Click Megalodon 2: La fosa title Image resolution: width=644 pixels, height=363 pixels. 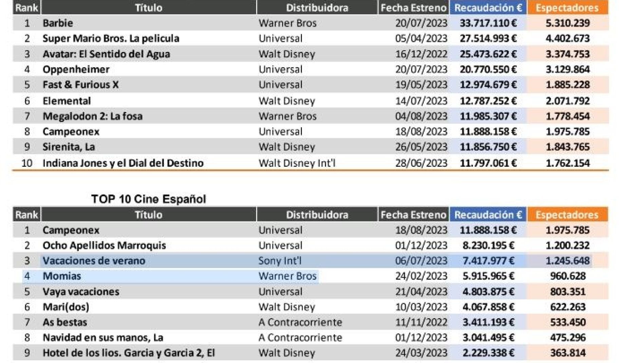pyautogui.click(x=92, y=116)
